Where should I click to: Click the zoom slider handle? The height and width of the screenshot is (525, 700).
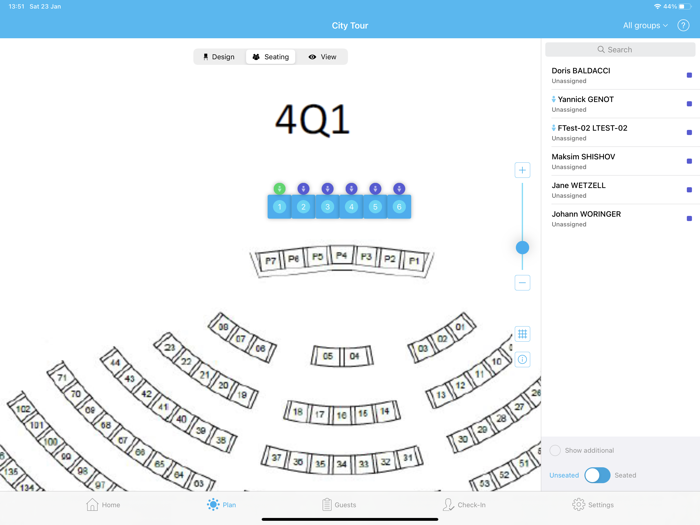(x=522, y=247)
